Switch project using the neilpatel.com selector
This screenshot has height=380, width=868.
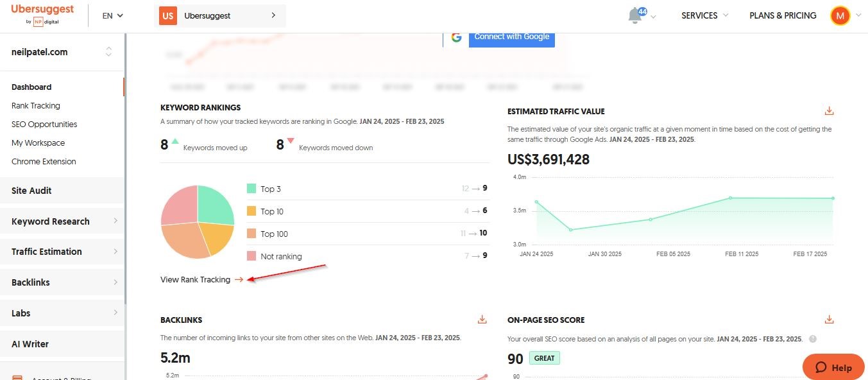[62, 52]
